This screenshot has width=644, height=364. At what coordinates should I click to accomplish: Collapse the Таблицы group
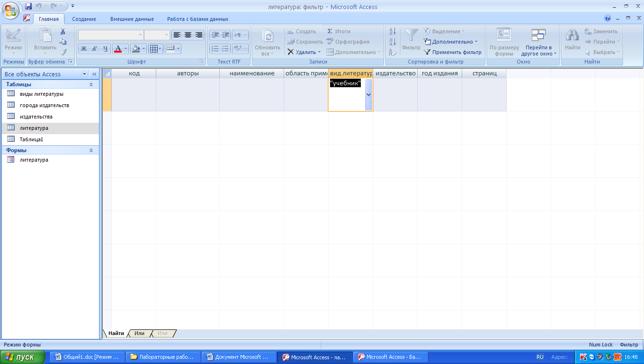pos(91,84)
